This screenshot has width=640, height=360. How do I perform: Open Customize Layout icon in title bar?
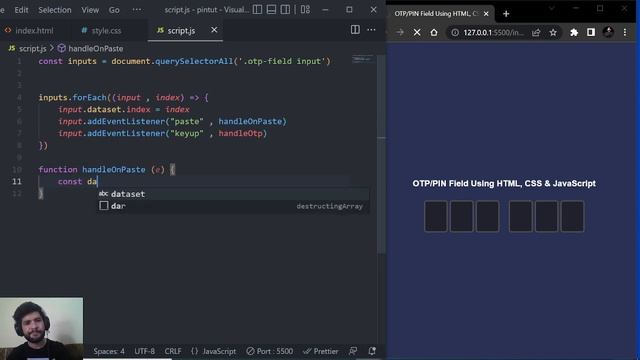point(305,9)
